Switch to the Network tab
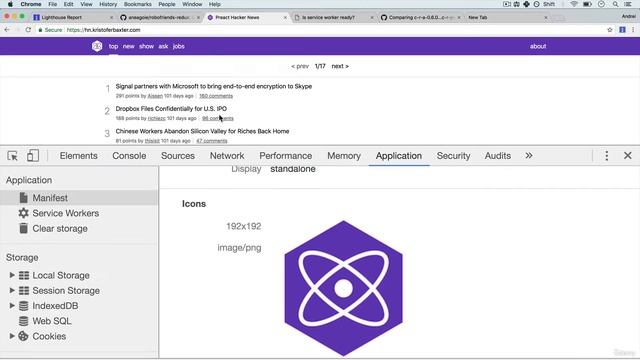 [227, 156]
